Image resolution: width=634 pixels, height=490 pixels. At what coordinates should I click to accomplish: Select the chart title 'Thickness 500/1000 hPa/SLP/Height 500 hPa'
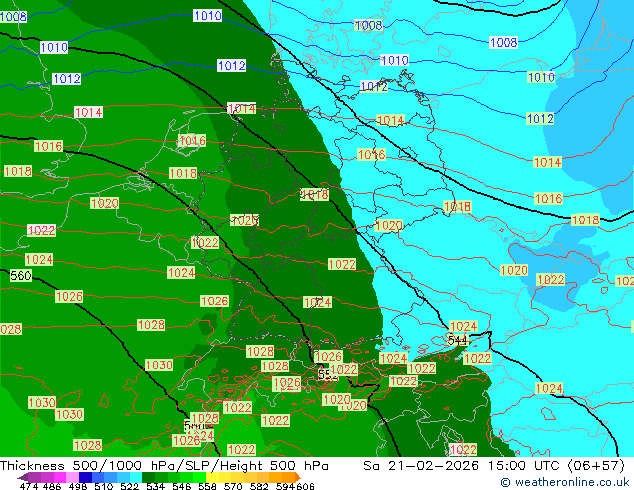pos(164,466)
